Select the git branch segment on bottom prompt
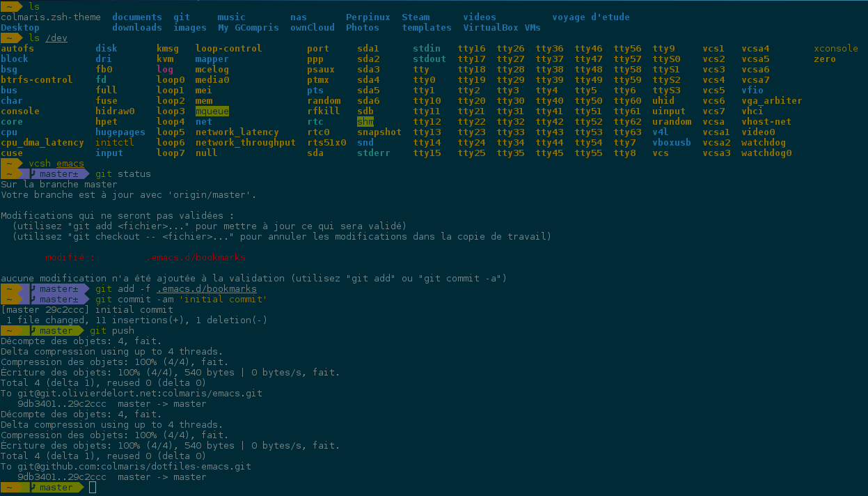 (x=55, y=488)
